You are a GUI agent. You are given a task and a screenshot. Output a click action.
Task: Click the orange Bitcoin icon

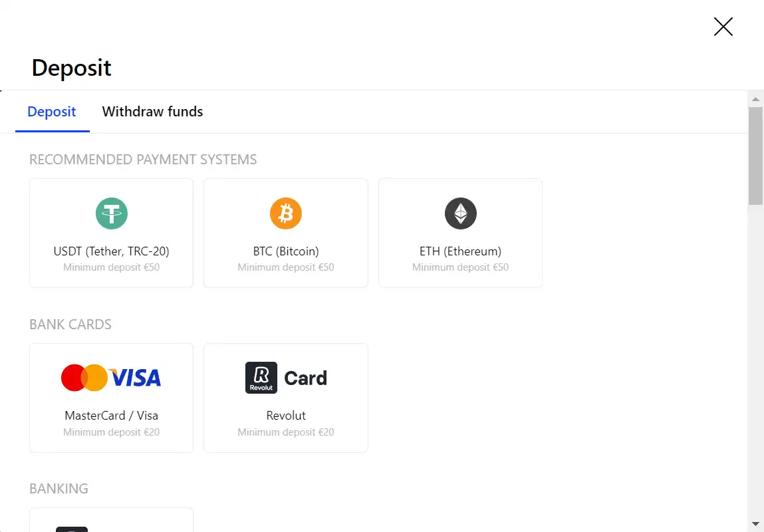click(x=286, y=213)
